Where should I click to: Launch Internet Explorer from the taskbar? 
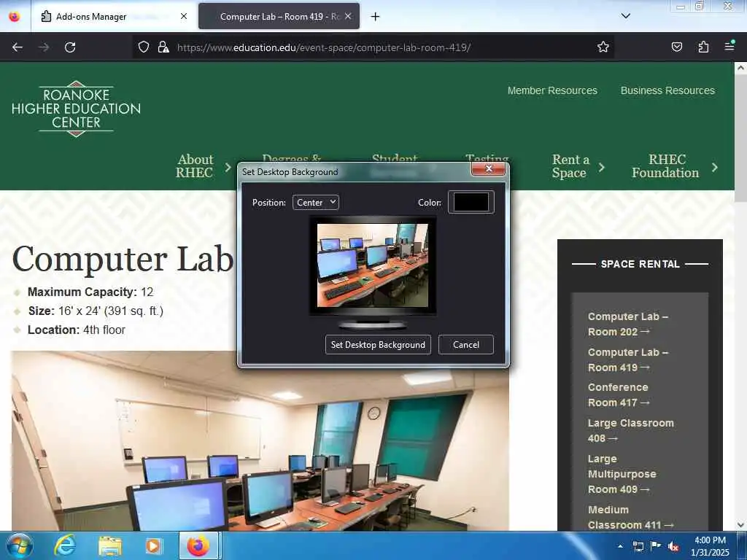65,545
